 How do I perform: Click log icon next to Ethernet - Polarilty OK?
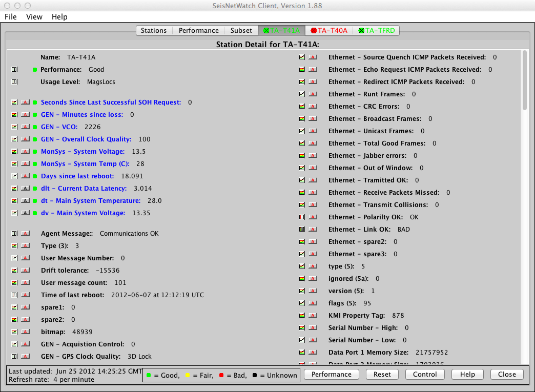point(302,217)
